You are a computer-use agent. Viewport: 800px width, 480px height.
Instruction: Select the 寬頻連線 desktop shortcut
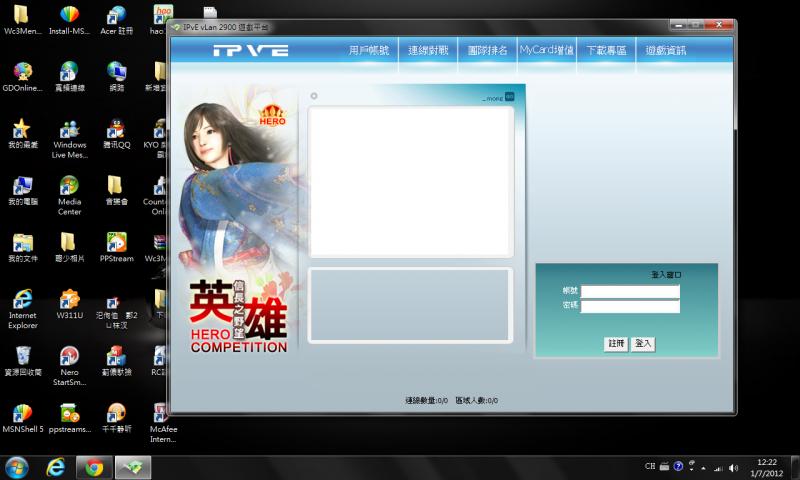[x=69, y=78]
